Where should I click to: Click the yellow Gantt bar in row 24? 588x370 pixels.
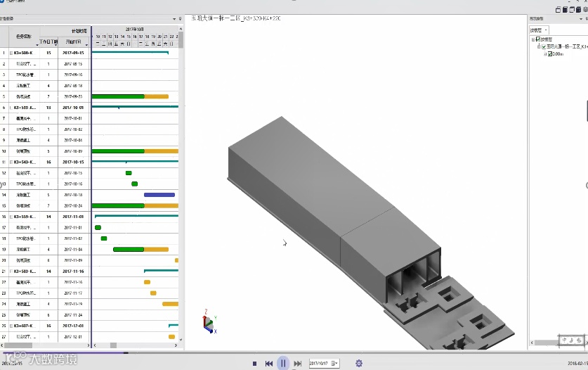(170, 304)
